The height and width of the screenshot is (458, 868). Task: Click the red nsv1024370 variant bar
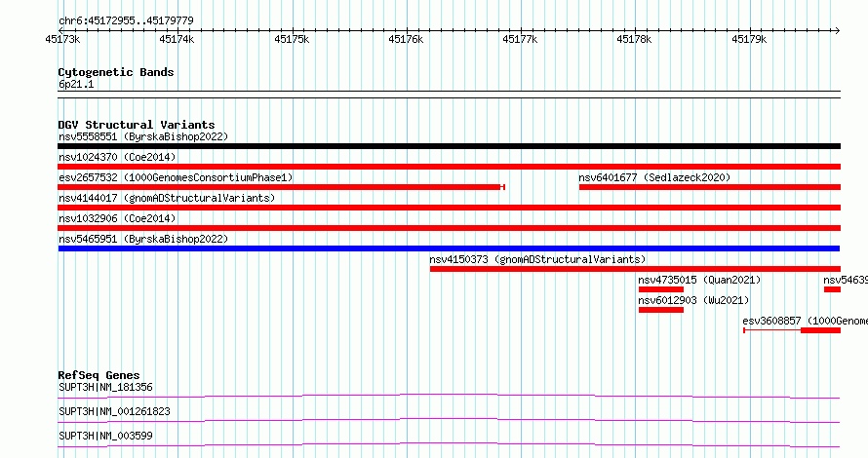point(449,167)
